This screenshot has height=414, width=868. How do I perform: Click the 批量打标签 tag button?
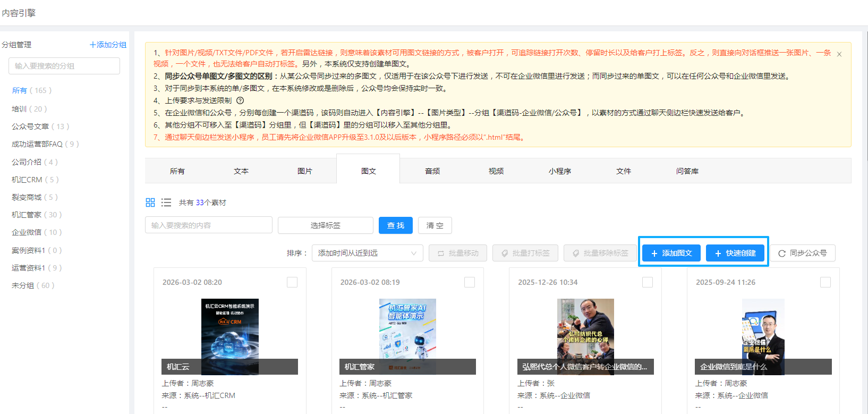[x=525, y=253]
